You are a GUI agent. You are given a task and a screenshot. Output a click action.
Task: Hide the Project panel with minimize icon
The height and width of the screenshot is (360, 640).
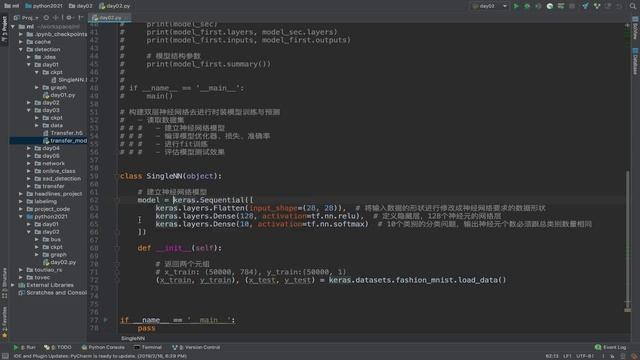[80, 18]
